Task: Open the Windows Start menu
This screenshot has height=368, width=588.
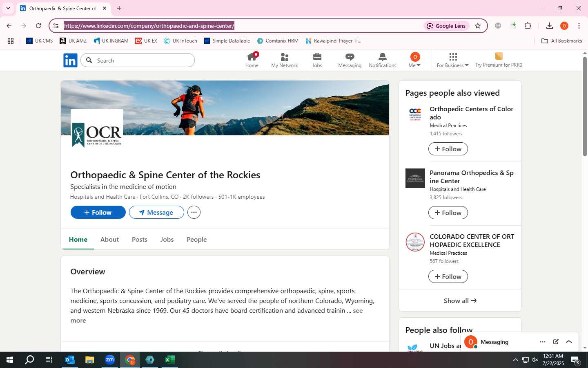Action: (x=10, y=360)
